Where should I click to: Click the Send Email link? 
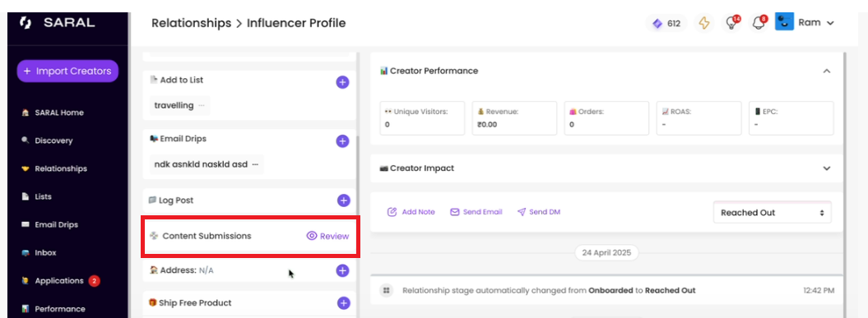pos(476,212)
